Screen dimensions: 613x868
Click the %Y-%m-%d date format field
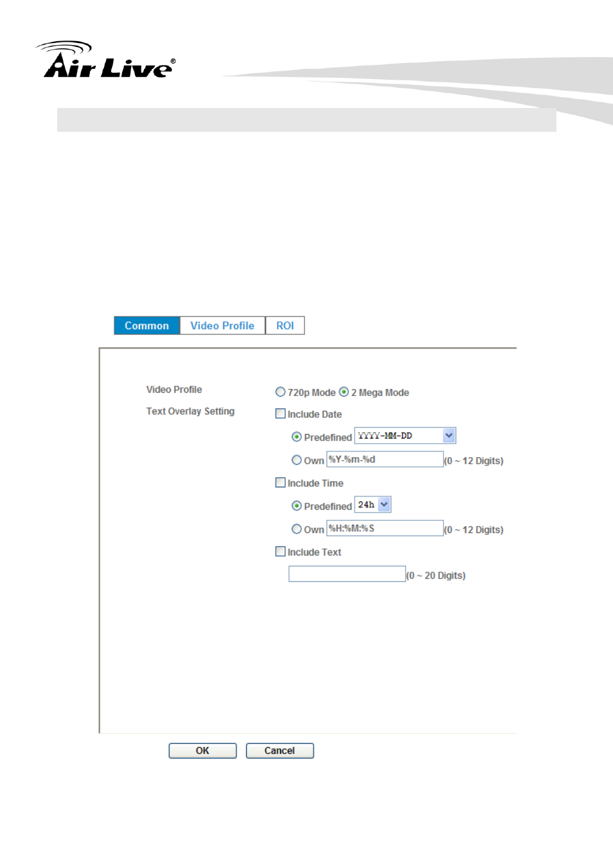click(x=385, y=459)
